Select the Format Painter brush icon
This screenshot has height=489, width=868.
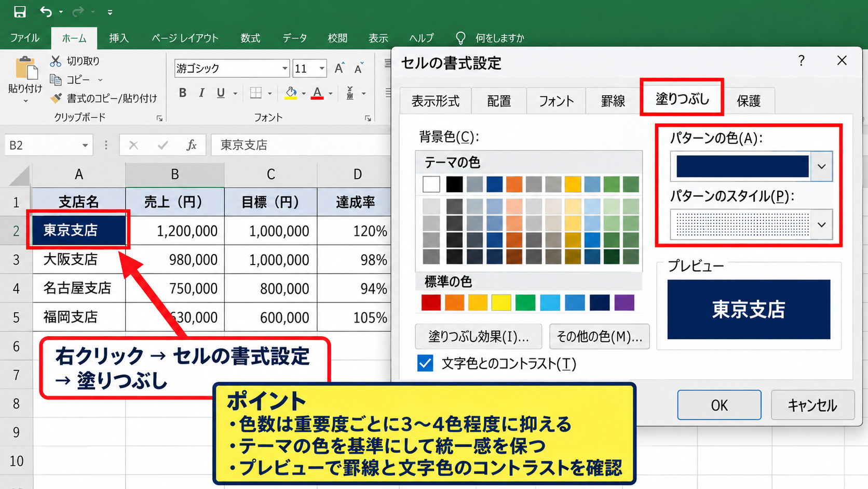[56, 98]
